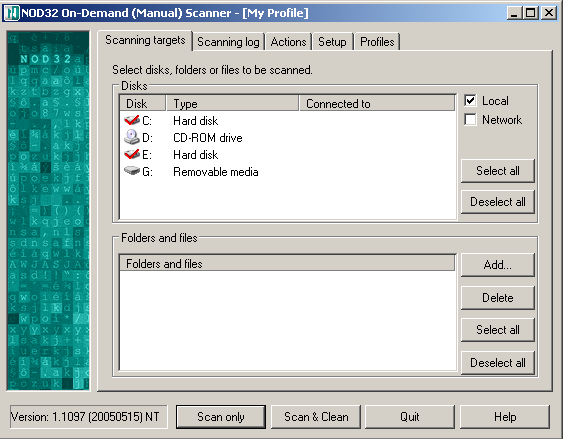
Task: Select the 'Hard disk' text in E: row
Action: pos(195,155)
